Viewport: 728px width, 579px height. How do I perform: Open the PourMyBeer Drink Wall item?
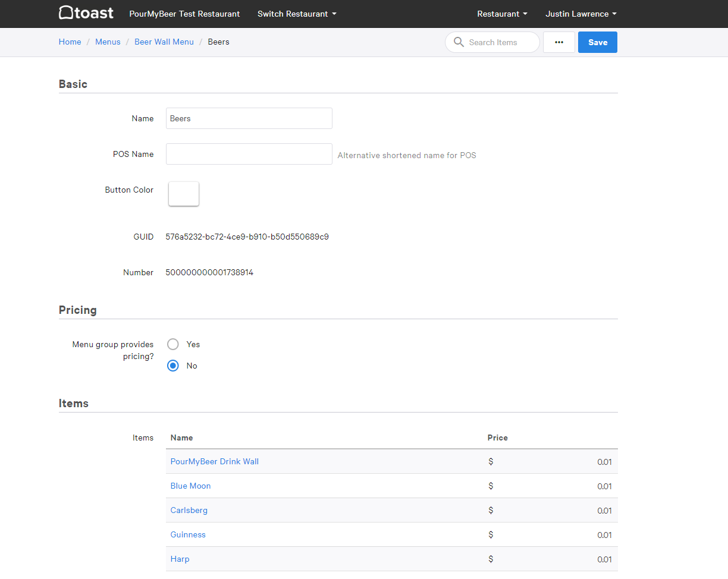pos(214,461)
